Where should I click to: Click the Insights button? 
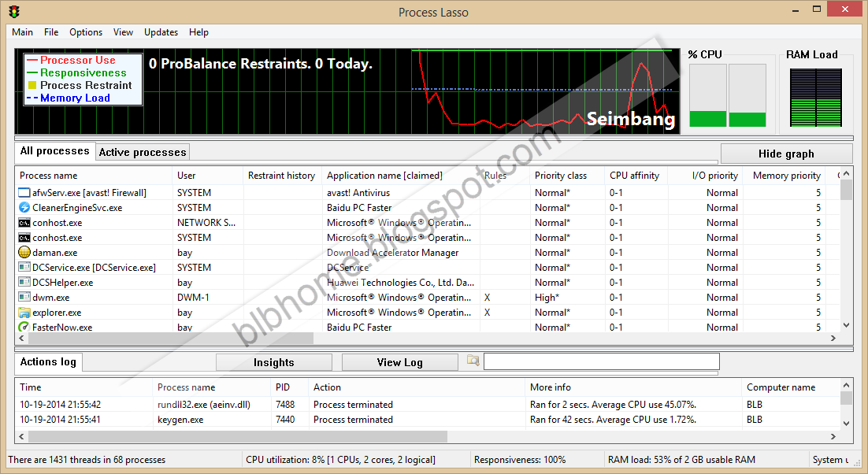click(x=274, y=362)
